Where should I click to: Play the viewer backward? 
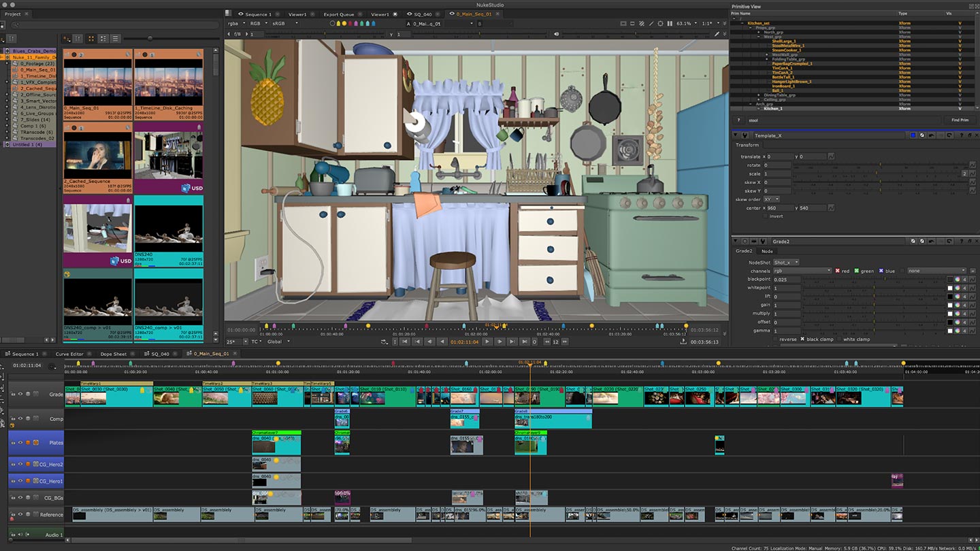coord(442,341)
